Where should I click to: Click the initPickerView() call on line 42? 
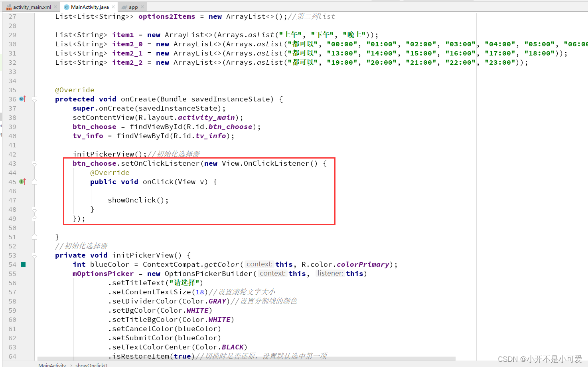[x=107, y=154]
